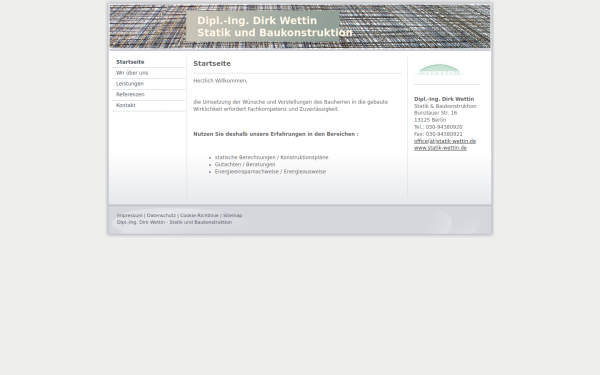Click the office email address link
Viewport: 600px width, 375px height.
445,141
